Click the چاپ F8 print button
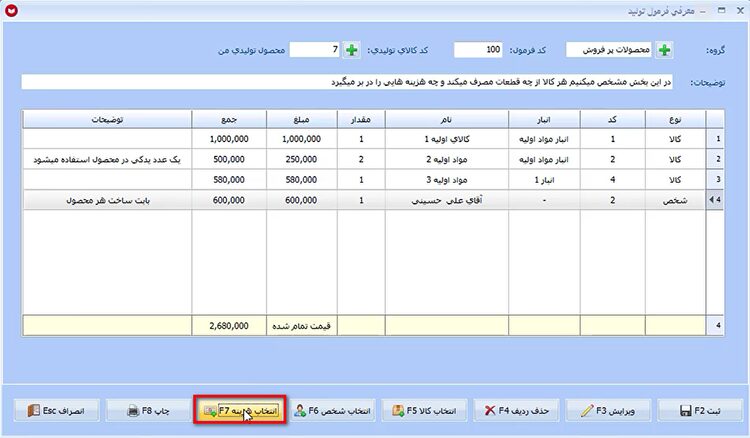 [149, 411]
